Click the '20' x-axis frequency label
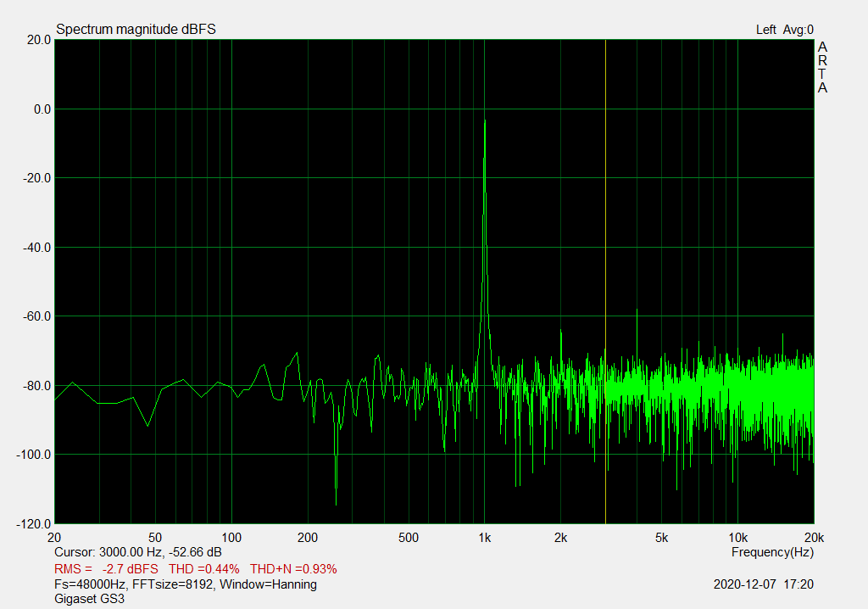 pos(54,538)
